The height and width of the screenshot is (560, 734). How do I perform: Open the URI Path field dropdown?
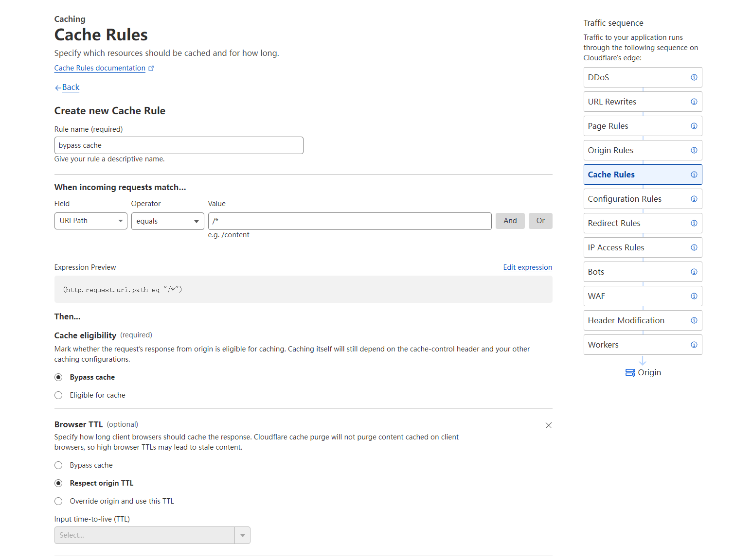pos(91,221)
